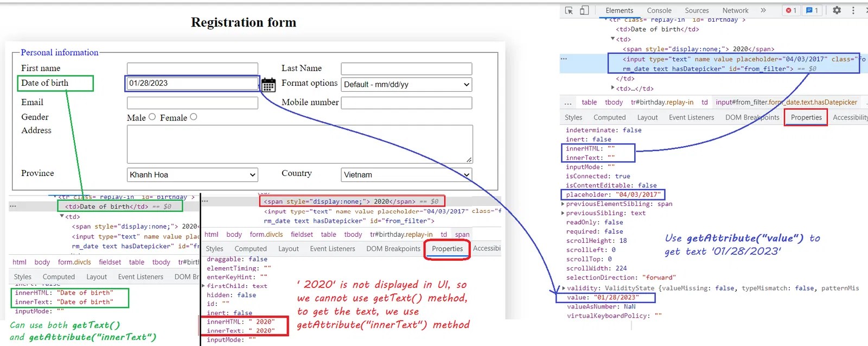Screen dimensions: 868x346
Task: Switch to the Elements tab
Action: click(x=620, y=10)
